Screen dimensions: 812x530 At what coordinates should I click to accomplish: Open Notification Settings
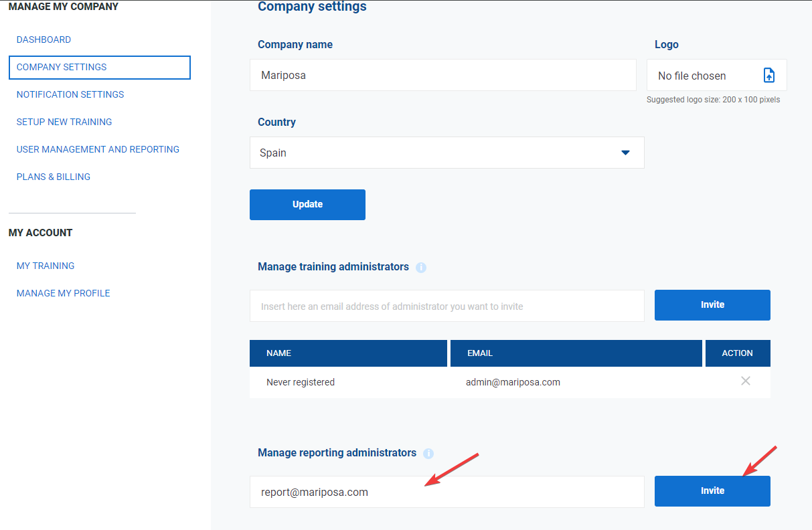point(70,94)
